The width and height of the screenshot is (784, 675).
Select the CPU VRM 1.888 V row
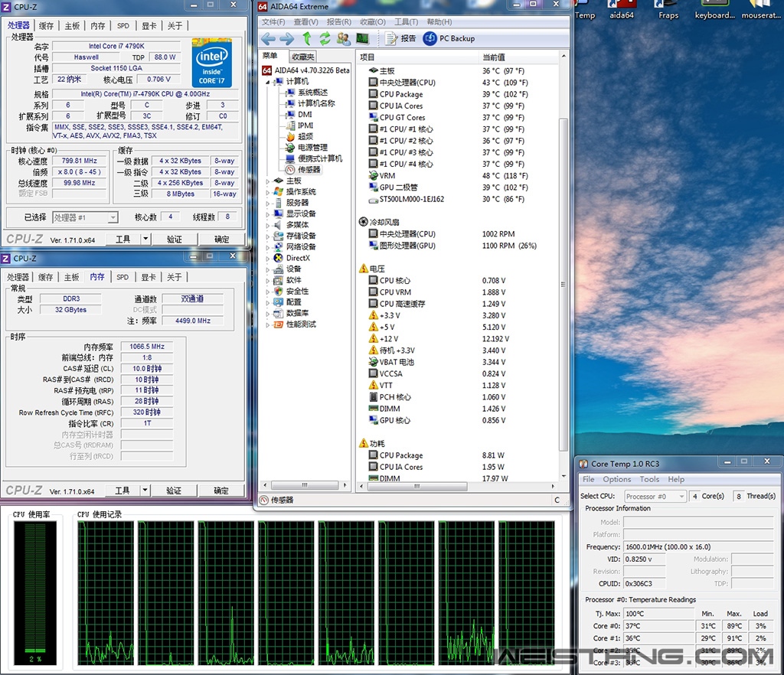(458, 292)
